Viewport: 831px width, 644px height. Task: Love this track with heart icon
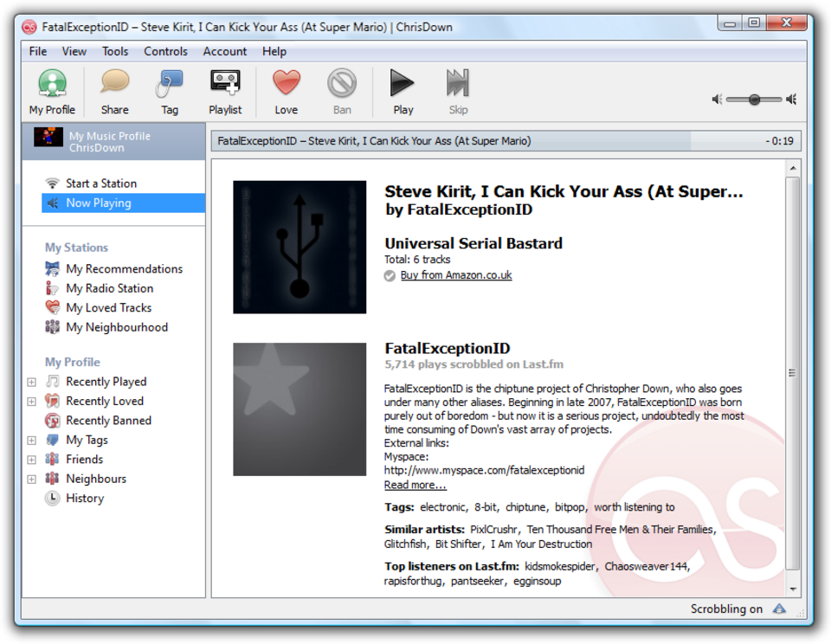pos(287,83)
